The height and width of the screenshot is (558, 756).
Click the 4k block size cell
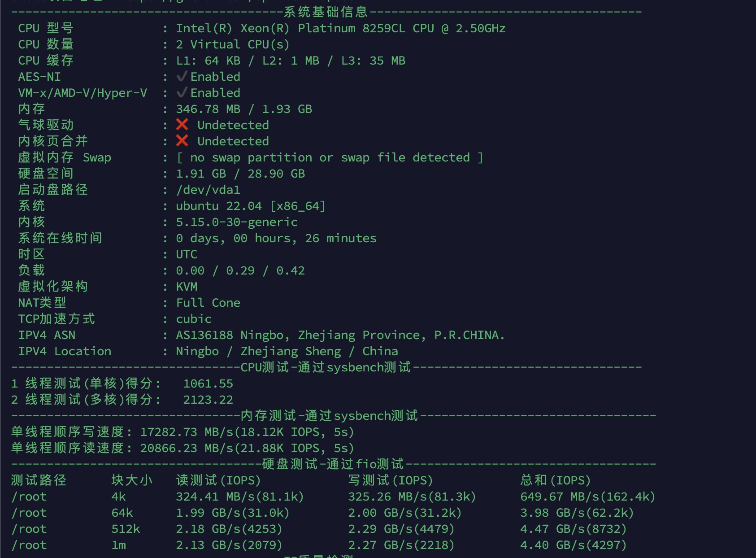point(119,497)
